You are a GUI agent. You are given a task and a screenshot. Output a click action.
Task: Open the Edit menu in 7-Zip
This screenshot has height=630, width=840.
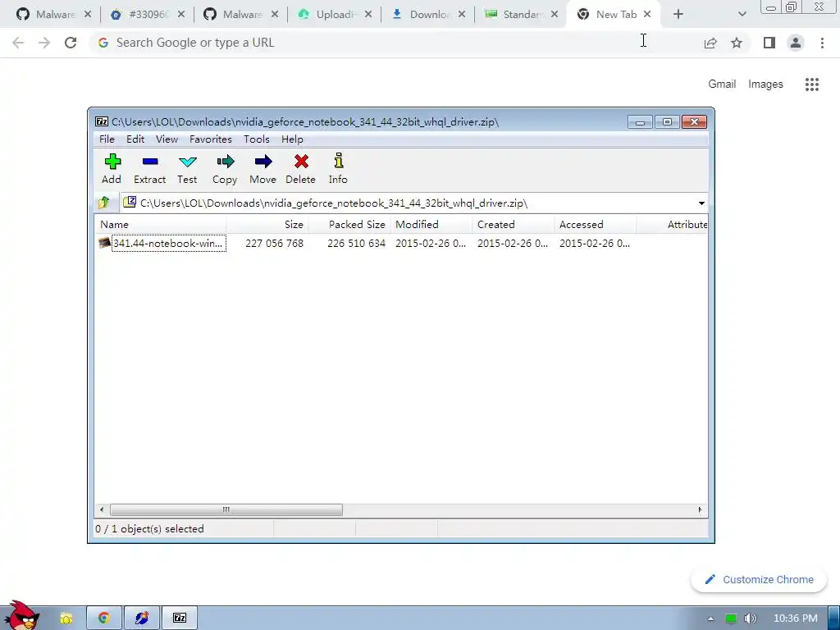(135, 139)
